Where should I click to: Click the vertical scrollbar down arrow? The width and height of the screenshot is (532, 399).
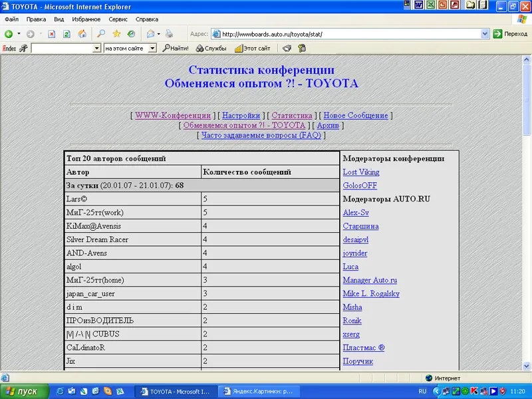tap(526, 366)
